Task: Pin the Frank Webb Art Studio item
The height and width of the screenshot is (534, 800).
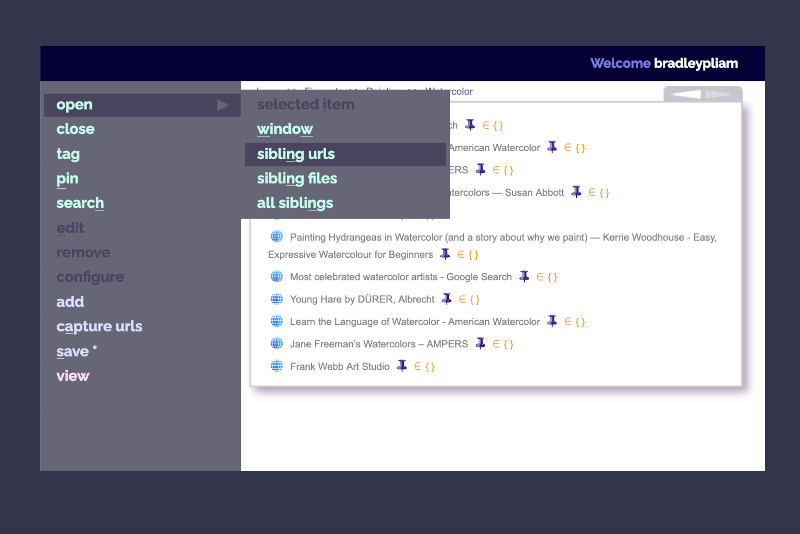Action: pos(402,366)
